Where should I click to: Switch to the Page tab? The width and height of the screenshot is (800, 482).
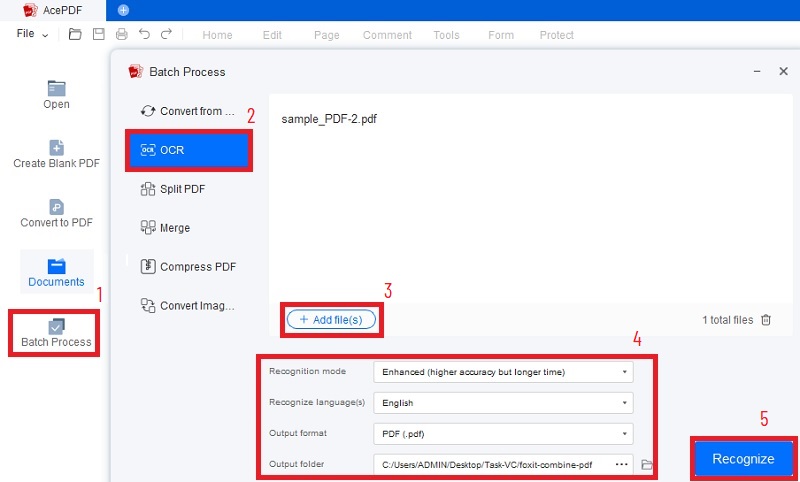click(327, 35)
